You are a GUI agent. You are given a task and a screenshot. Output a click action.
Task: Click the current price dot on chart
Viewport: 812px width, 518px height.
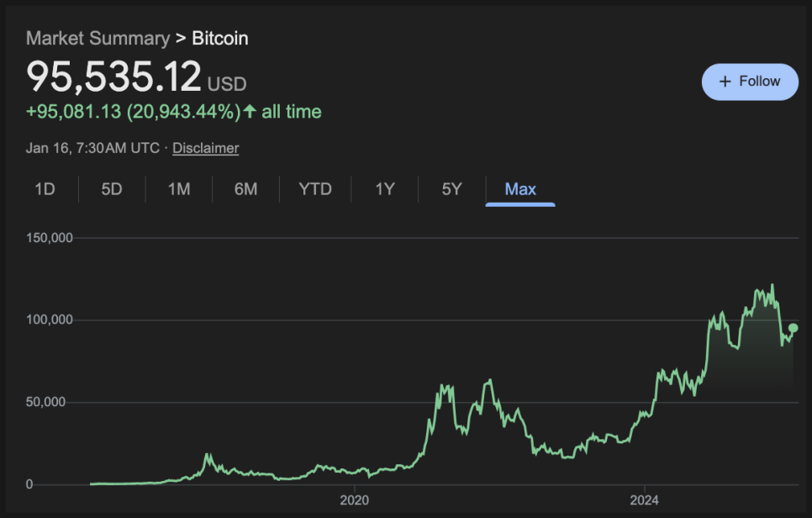click(794, 328)
